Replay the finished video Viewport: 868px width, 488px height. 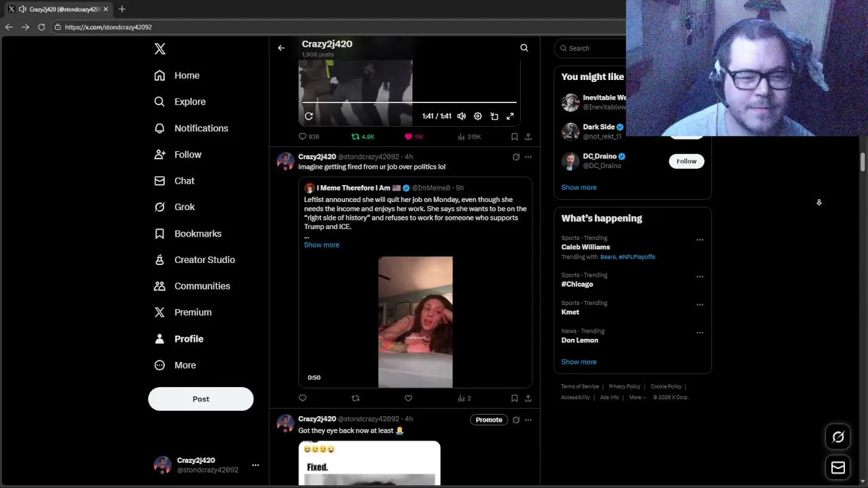click(x=309, y=117)
